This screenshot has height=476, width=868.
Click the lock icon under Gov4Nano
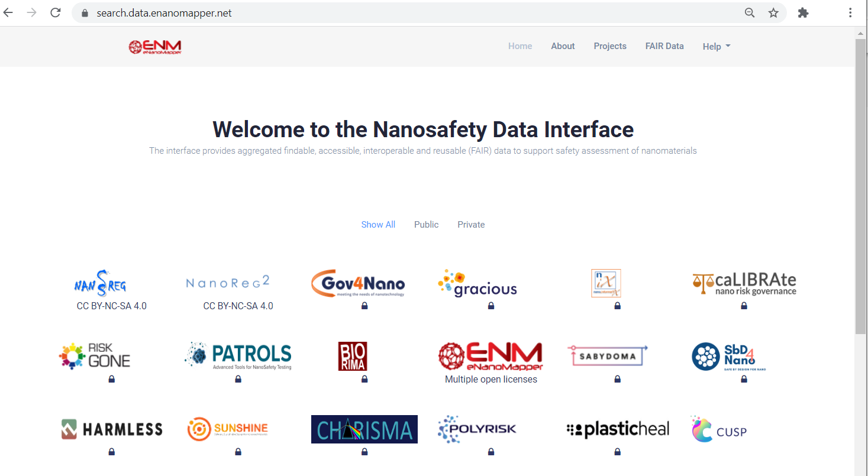point(364,306)
